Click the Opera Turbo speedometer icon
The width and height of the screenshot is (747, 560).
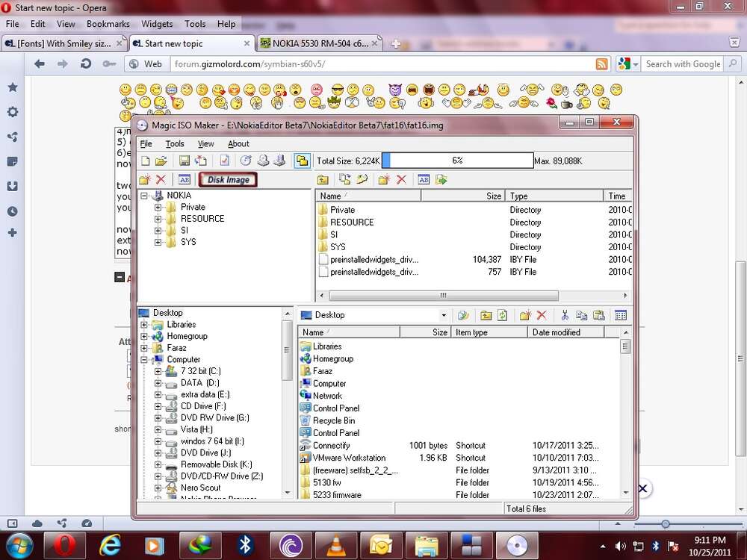click(87, 523)
